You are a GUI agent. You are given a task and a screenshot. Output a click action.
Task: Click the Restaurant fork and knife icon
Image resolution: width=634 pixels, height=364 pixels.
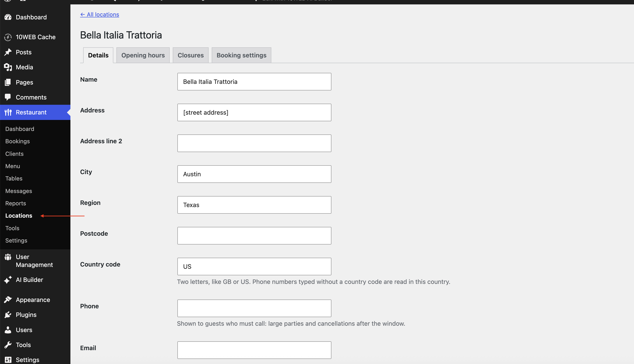(8, 112)
